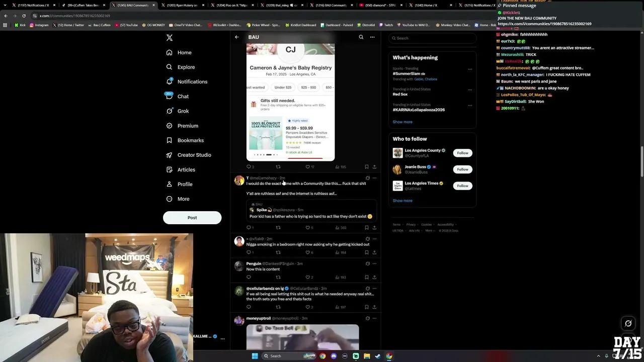Open the Home icon in X sidebar
The image size is (644, 362).
[x=170, y=52]
